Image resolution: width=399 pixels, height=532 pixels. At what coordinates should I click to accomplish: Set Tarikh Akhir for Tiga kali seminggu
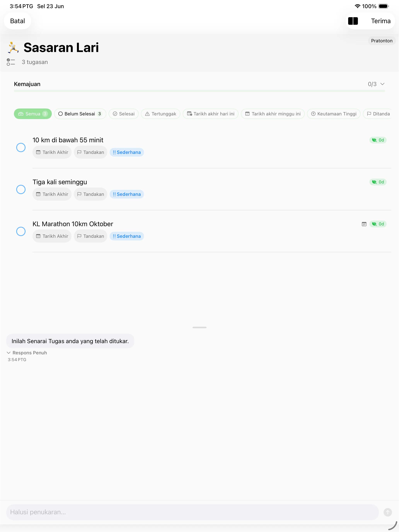point(52,194)
